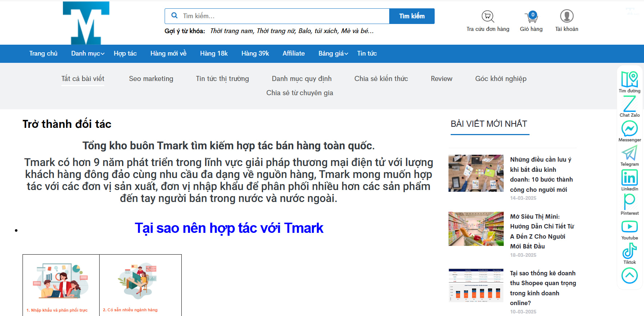
Task: Click the supermarket article thumbnail
Action: pyautogui.click(x=476, y=229)
